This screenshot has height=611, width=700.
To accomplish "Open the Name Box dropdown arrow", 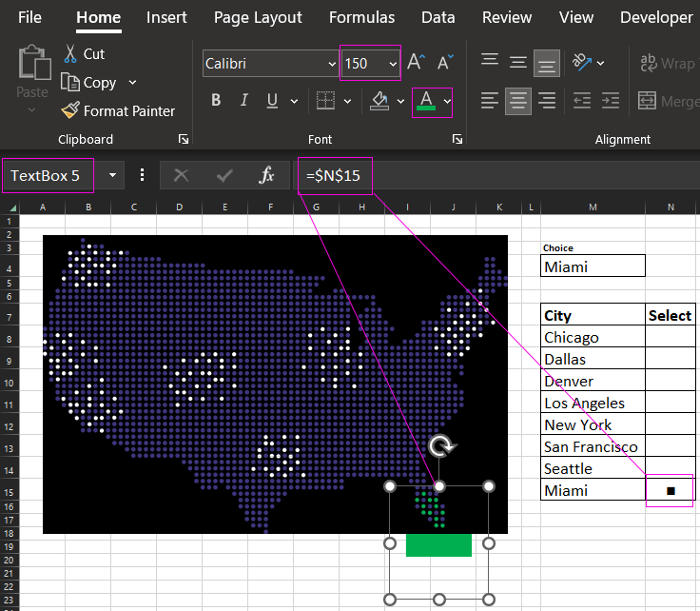I will [113, 175].
